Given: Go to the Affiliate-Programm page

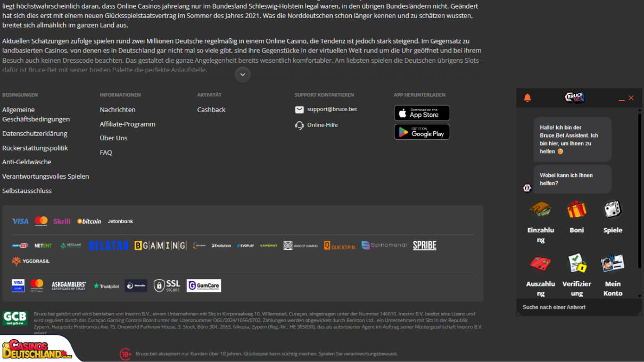Looking at the screenshot, I should click(128, 124).
